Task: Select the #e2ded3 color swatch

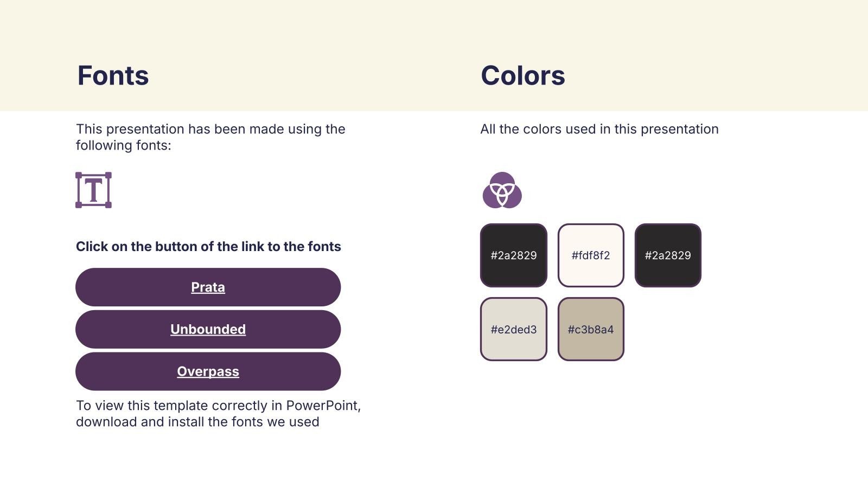Action: click(514, 329)
